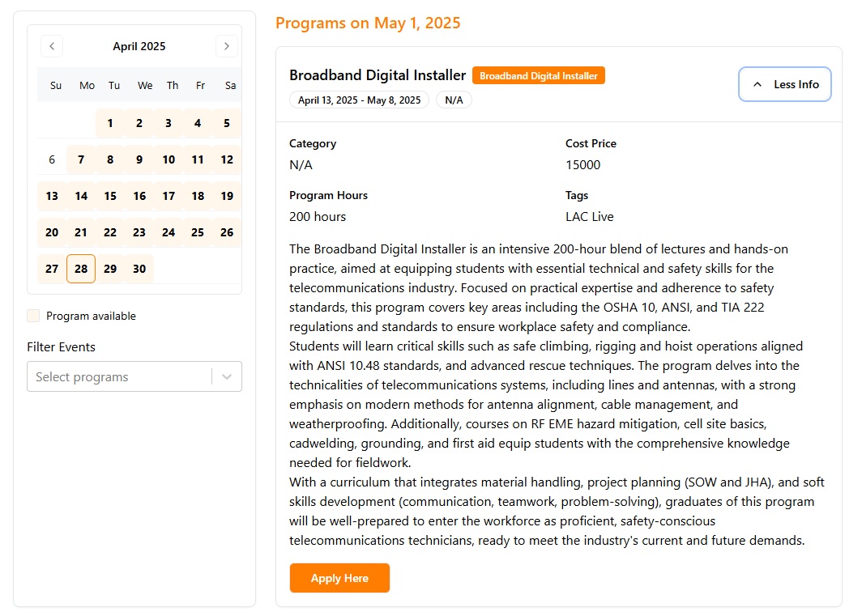Click the April 2025 month label
The width and height of the screenshot is (849, 616).
139,46
